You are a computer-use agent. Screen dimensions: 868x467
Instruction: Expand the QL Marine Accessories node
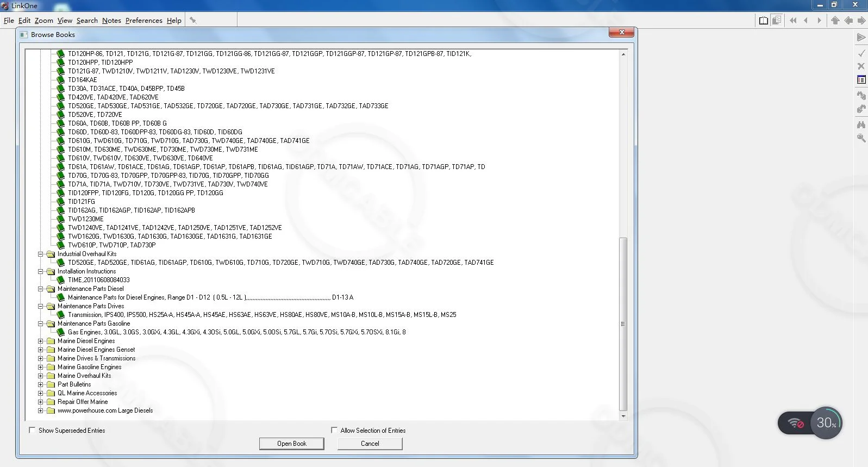click(x=40, y=393)
